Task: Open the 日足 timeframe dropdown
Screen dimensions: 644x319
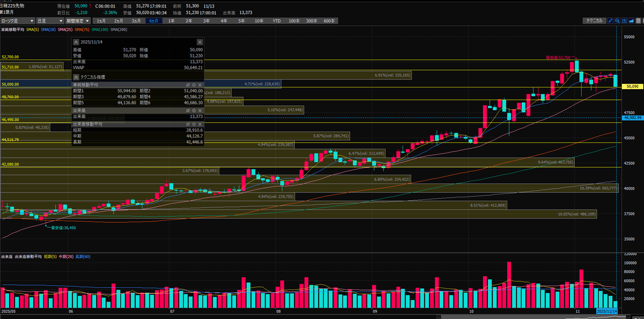Action: pyautogui.click(x=50, y=21)
